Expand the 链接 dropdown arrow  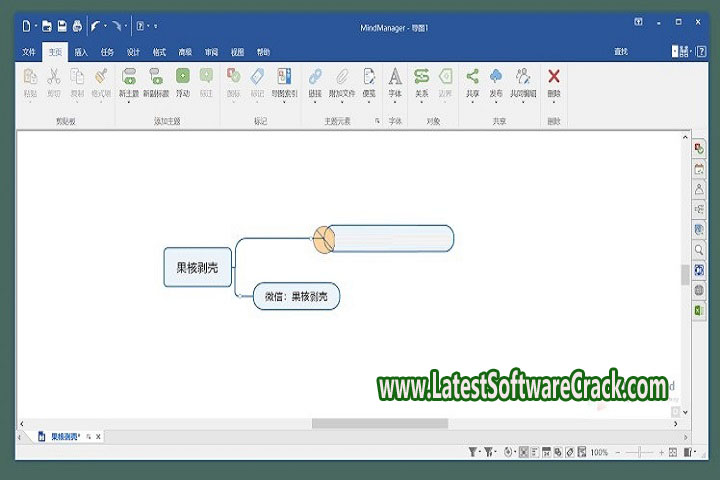[x=315, y=102]
